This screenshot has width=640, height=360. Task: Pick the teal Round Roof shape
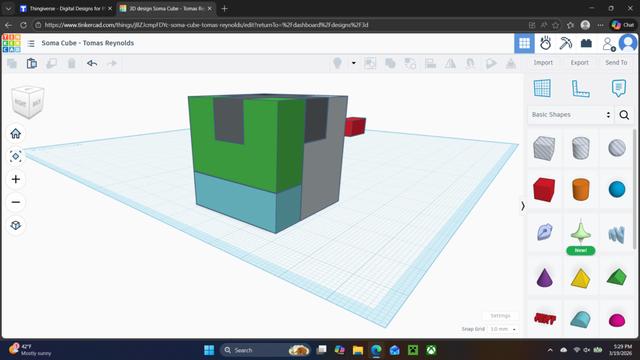tap(580, 319)
